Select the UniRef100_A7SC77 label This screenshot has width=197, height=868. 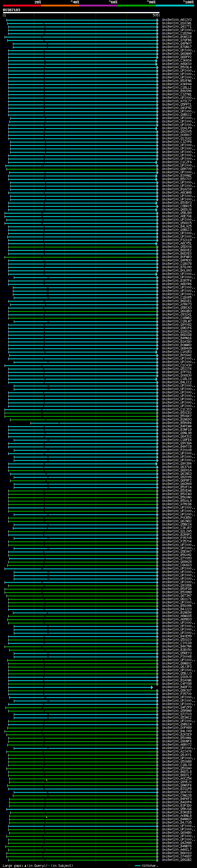(x=177, y=101)
